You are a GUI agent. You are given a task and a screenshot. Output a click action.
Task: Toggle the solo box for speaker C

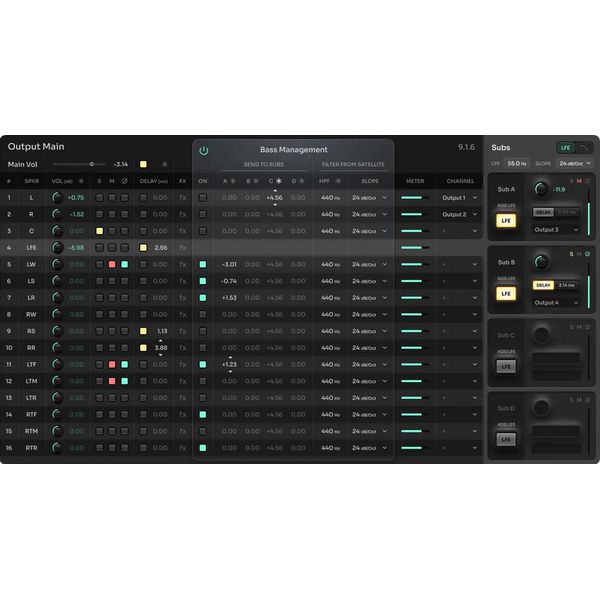point(99,231)
